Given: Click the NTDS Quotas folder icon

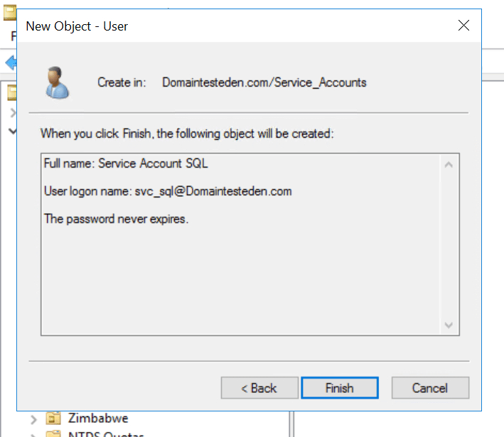Looking at the screenshot, I should click(53, 433).
